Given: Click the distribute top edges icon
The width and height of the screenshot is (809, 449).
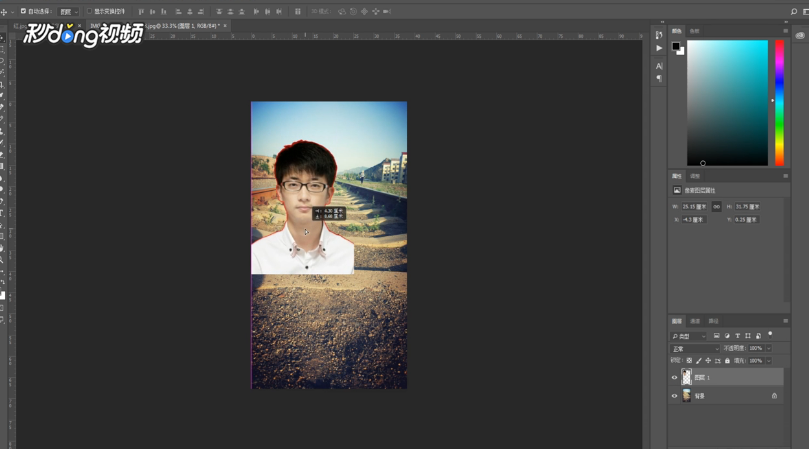Looking at the screenshot, I should [x=219, y=11].
